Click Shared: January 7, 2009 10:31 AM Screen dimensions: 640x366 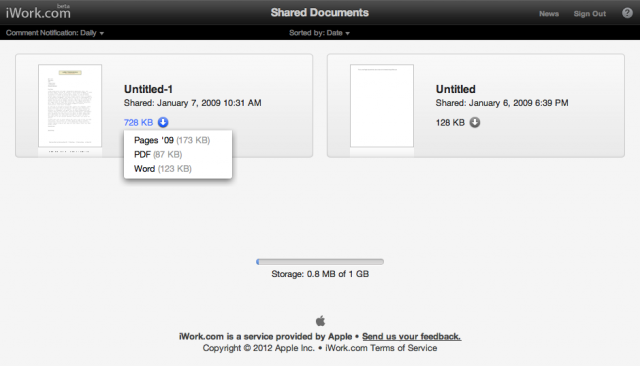tap(193, 103)
